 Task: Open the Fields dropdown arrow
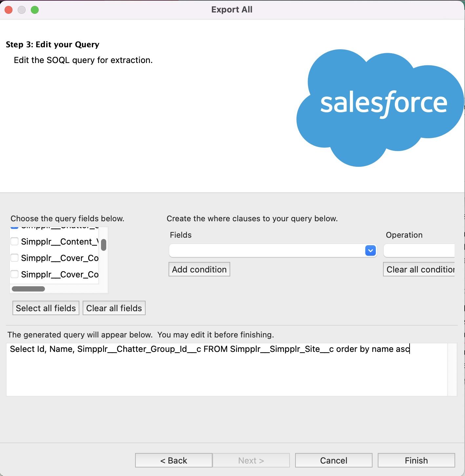(x=371, y=251)
